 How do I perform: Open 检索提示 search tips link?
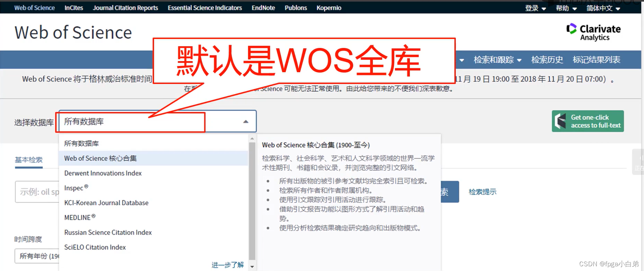(482, 192)
